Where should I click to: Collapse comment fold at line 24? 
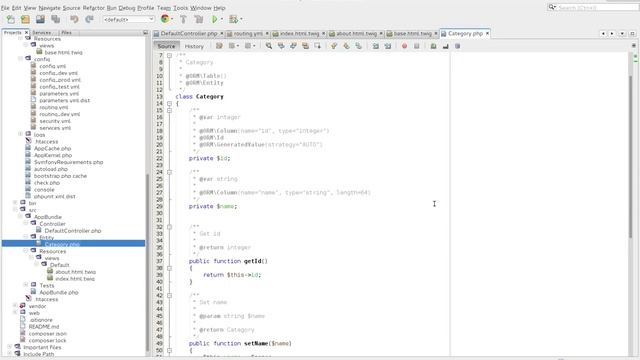pyautogui.click(x=169, y=172)
